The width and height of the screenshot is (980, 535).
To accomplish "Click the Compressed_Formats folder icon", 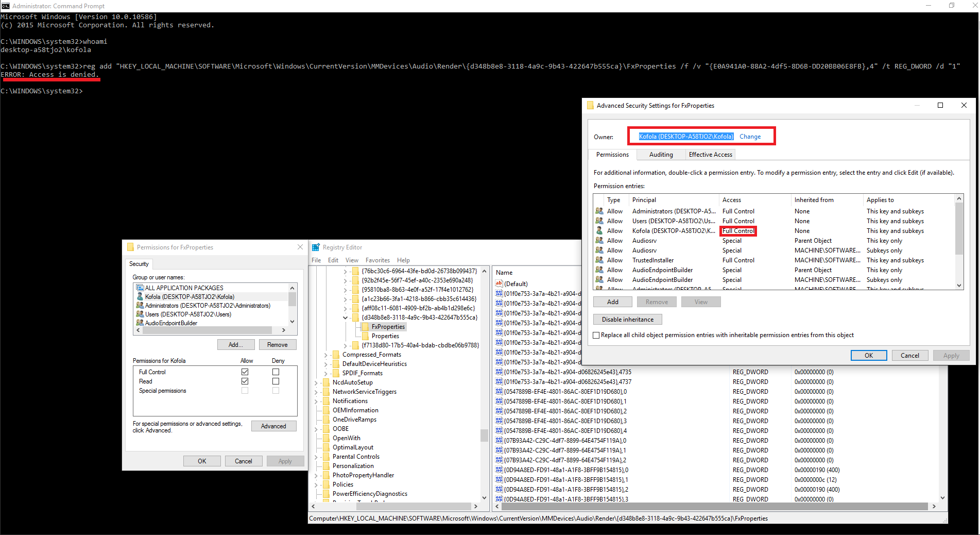I will click(336, 355).
